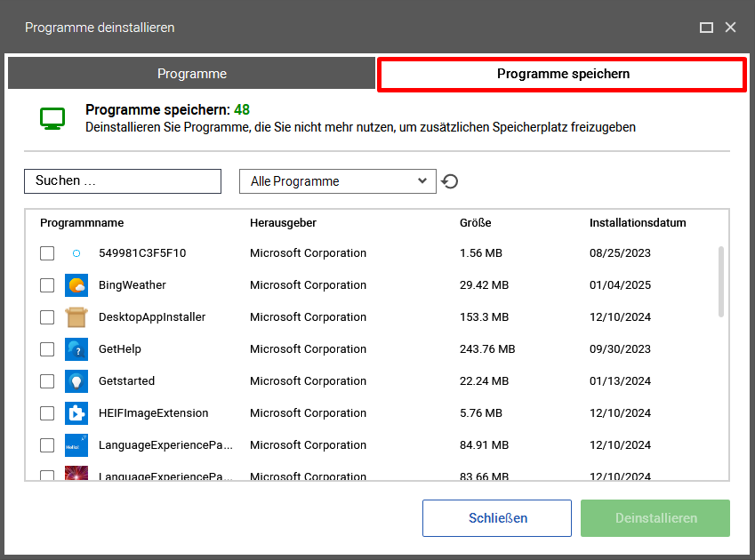This screenshot has width=755, height=560.
Task: Click the refresh program list icon
Action: pos(450,181)
